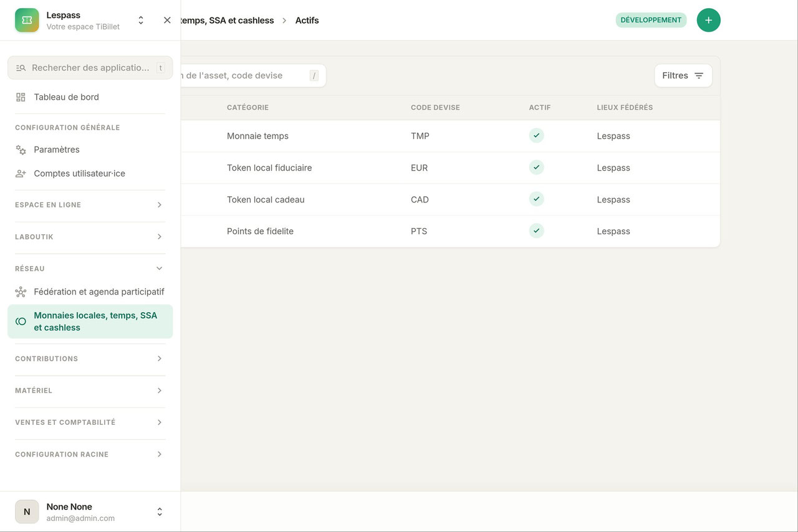Close the sidebar with the X icon

click(x=167, y=20)
